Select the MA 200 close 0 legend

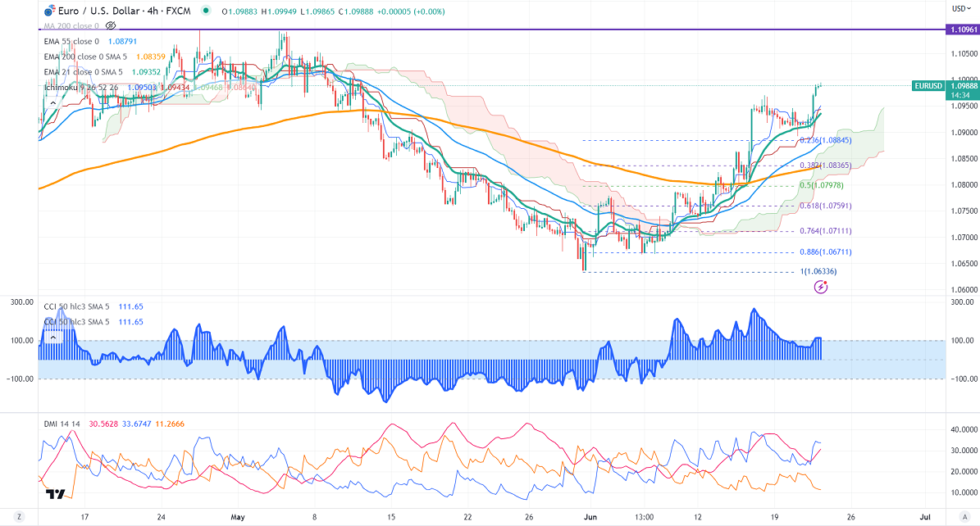click(x=71, y=25)
